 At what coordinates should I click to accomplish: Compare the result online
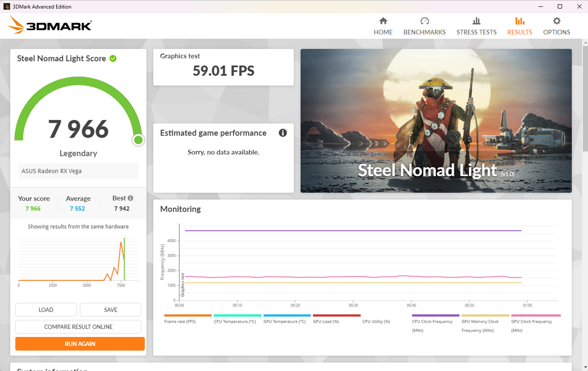[78, 326]
